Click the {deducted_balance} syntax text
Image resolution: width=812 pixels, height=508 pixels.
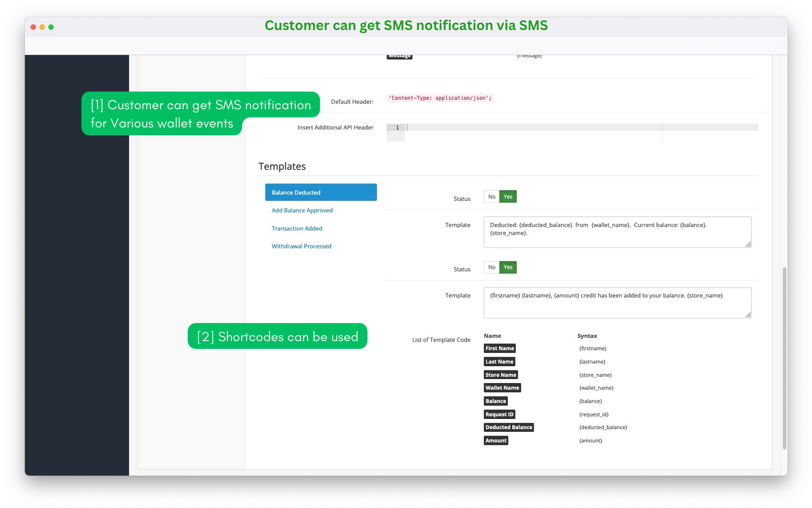[x=602, y=427]
